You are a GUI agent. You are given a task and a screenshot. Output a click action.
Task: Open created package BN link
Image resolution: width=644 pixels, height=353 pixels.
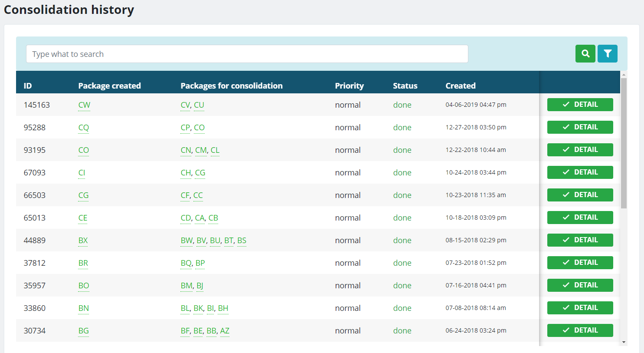[x=83, y=308]
